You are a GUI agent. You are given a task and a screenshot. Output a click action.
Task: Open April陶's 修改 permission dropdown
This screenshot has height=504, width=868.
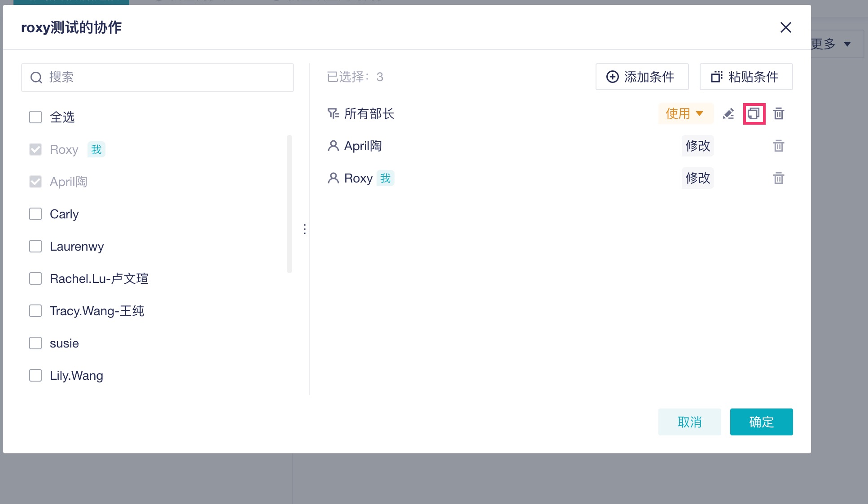tap(697, 146)
